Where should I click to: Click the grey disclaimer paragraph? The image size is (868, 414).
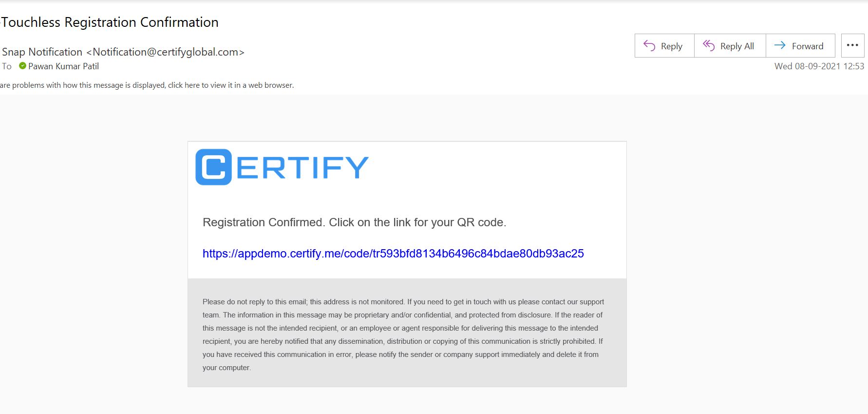coord(403,335)
